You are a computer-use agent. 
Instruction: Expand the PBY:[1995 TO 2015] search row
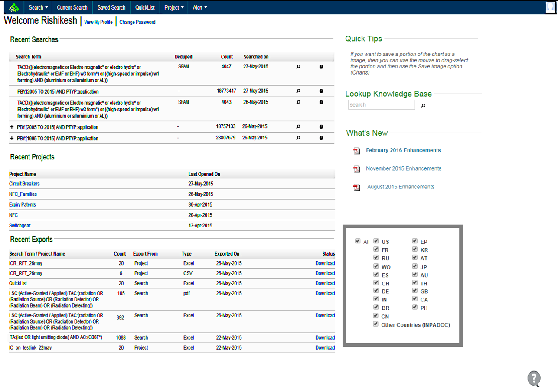tap(12, 139)
